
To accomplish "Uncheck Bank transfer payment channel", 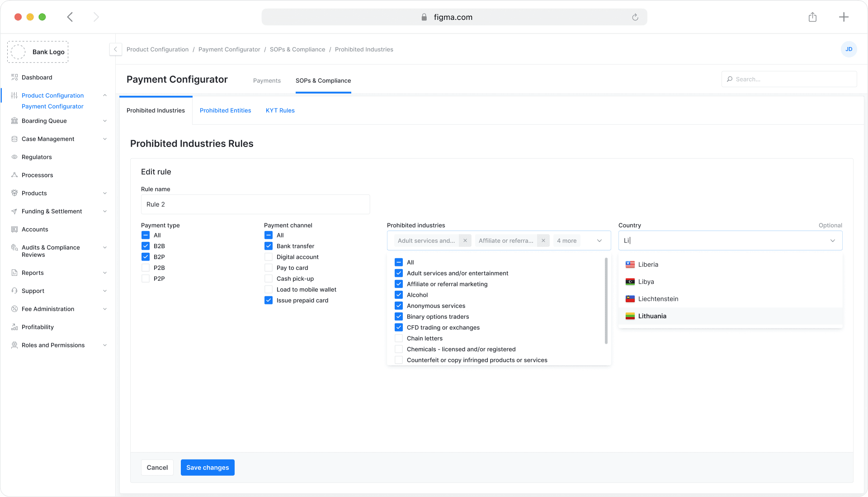I will click(x=269, y=246).
